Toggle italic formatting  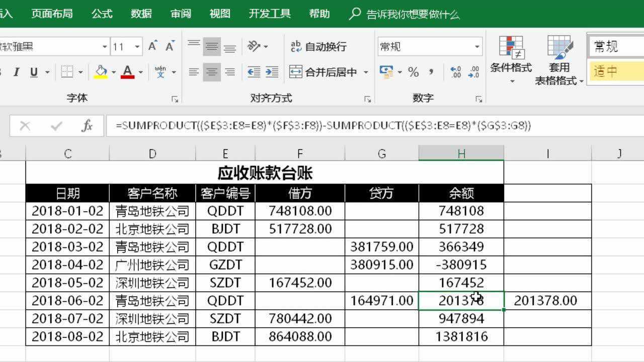[16, 72]
